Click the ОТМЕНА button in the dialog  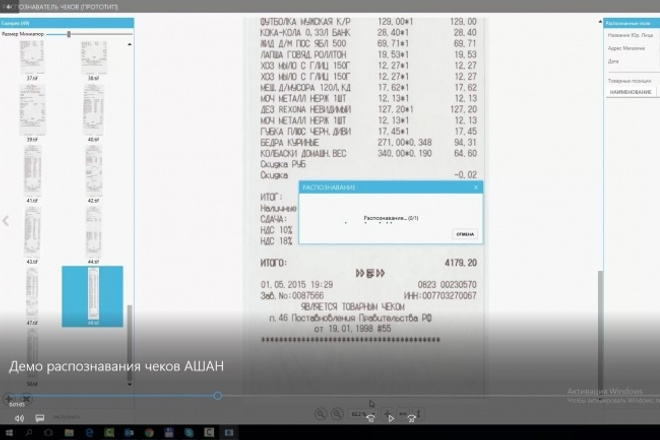click(465, 234)
